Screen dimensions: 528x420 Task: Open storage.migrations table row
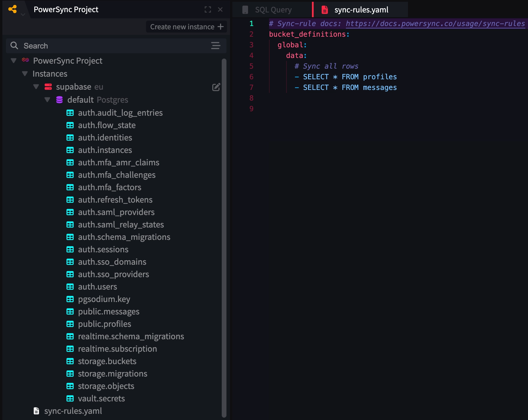tap(107, 374)
